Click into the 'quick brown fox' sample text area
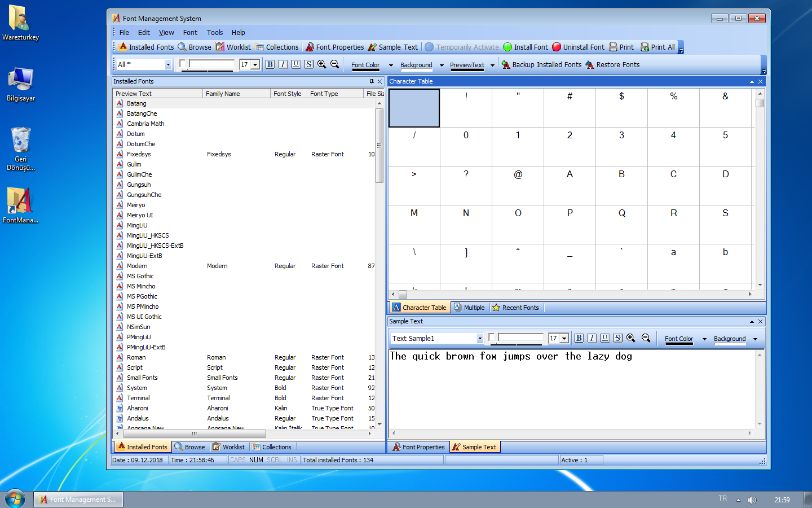The width and height of the screenshot is (812, 508). tap(572, 389)
